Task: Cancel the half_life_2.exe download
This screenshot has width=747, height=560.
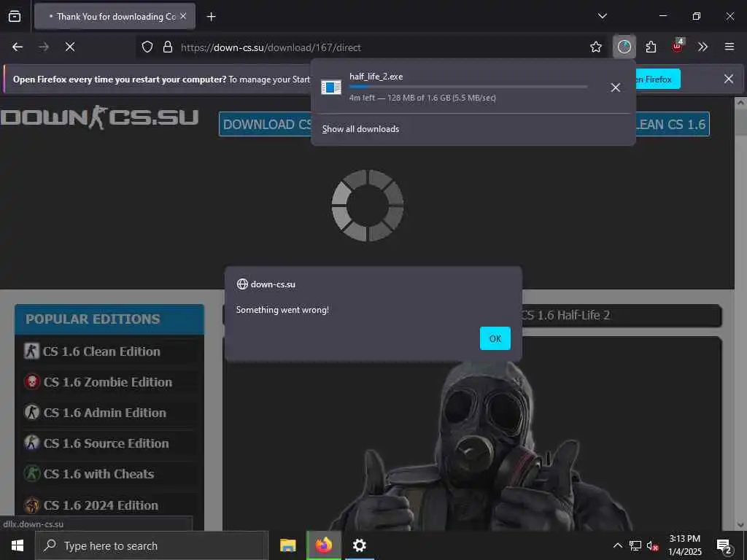Action: coord(616,87)
